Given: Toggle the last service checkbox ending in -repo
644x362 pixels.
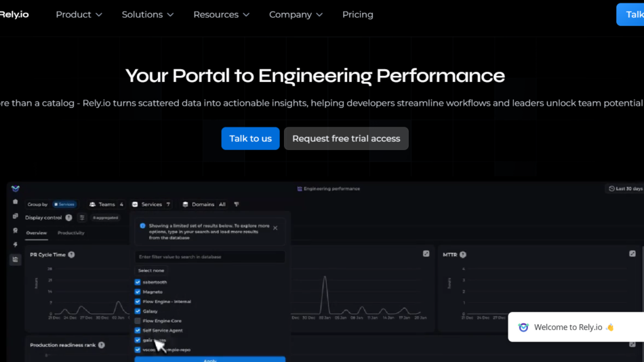Looking at the screenshot, I should click(x=138, y=350).
